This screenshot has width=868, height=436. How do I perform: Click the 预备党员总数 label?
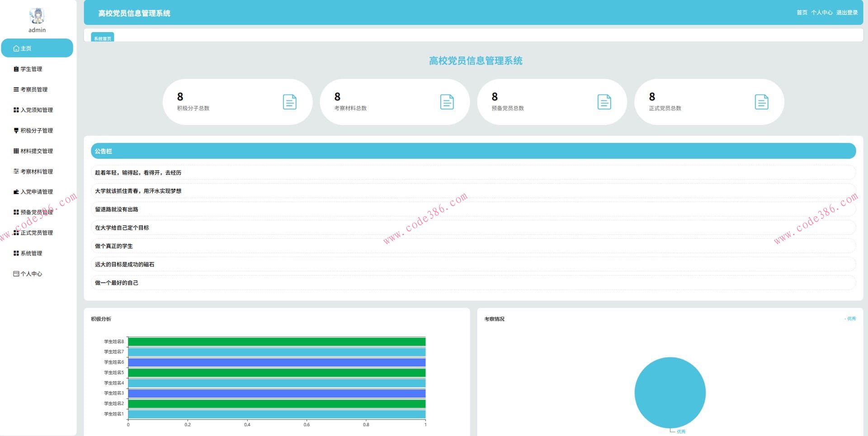point(508,108)
